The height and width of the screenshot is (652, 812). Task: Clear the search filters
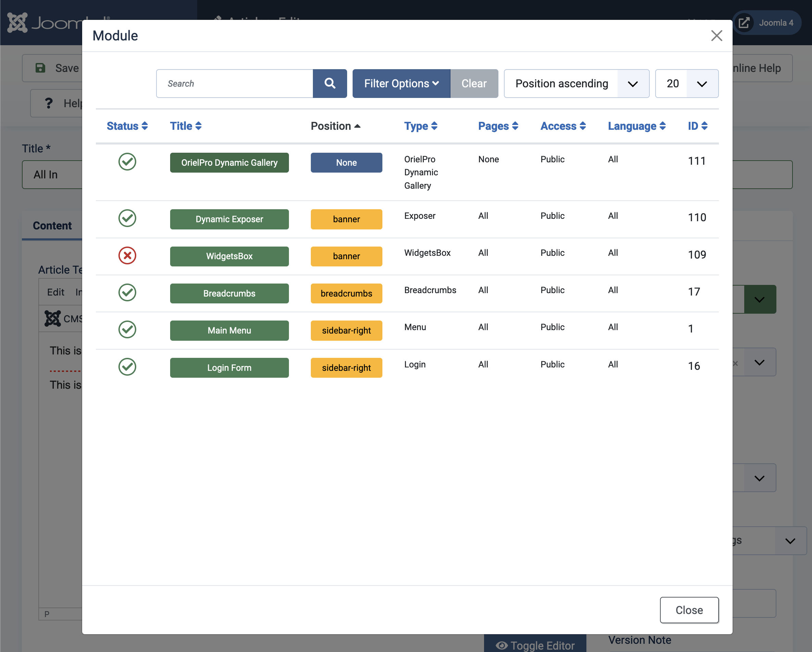pyautogui.click(x=474, y=83)
